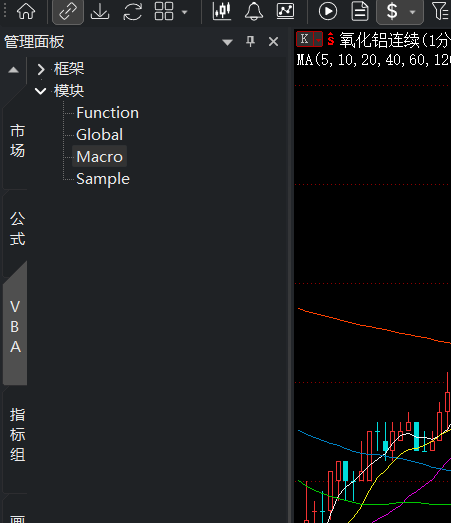Click the four-squares layout grid icon
Viewport: 451px width, 523px height.
164,11
